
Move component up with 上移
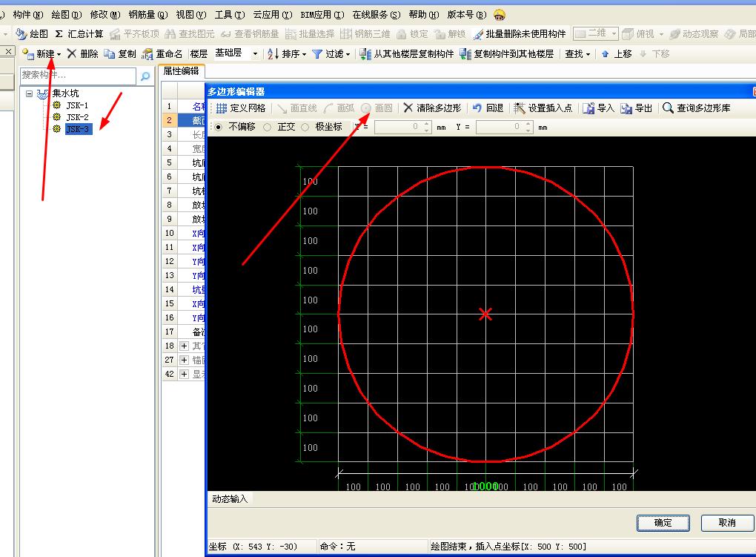616,53
